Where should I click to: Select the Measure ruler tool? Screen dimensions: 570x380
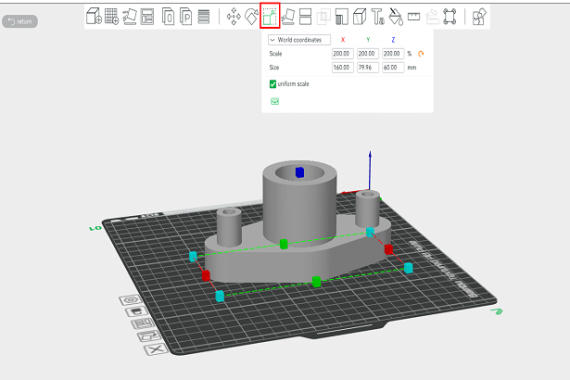click(414, 16)
